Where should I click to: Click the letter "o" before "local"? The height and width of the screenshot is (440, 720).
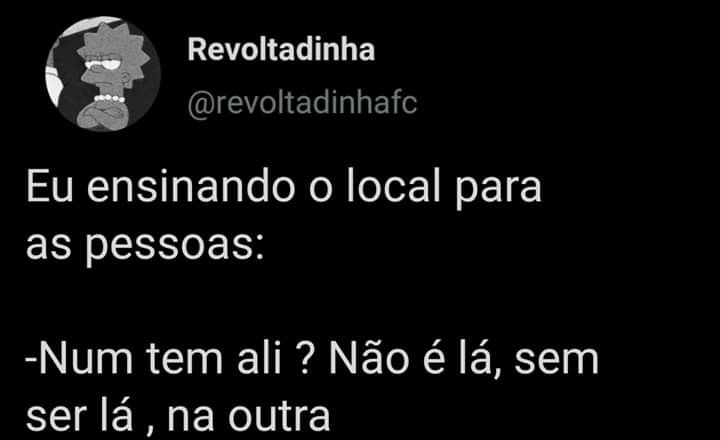point(320,190)
